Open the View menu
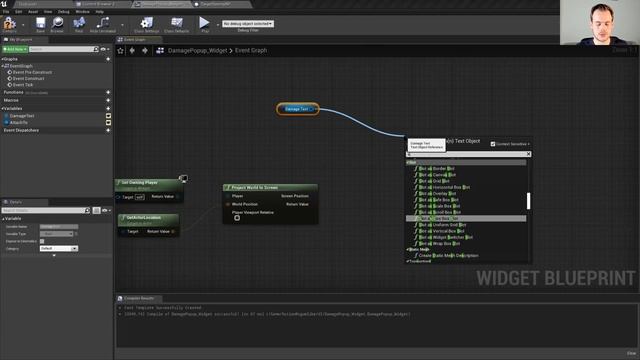Image resolution: width=640 pixels, height=360 pixels. coord(48,12)
